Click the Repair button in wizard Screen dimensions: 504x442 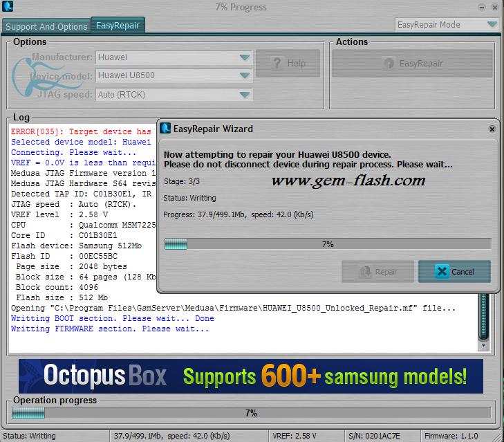pyautogui.click(x=377, y=272)
